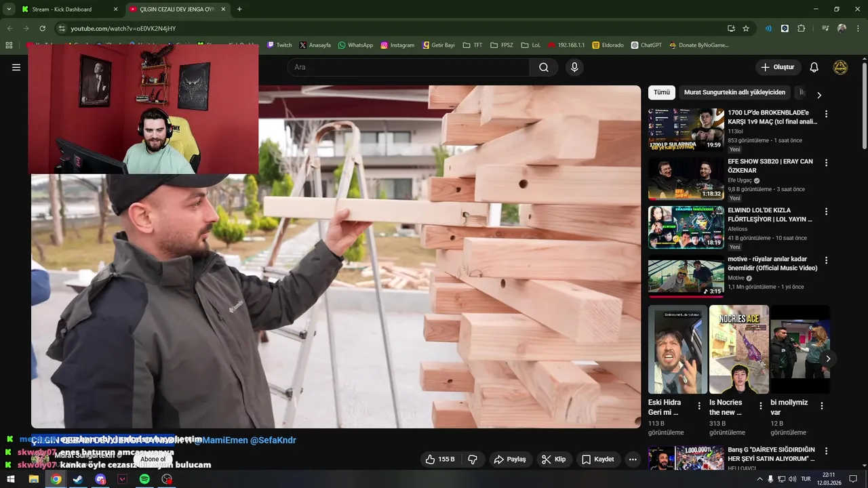
Task: Select Murat Sungurtekin adlı yükleyiciden chip
Action: click(734, 92)
